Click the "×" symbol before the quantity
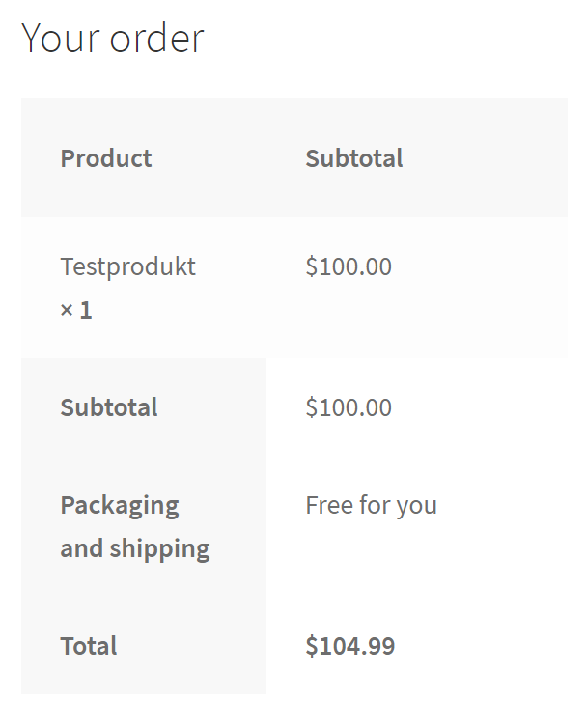This screenshot has width=586, height=728. (x=67, y=311)
